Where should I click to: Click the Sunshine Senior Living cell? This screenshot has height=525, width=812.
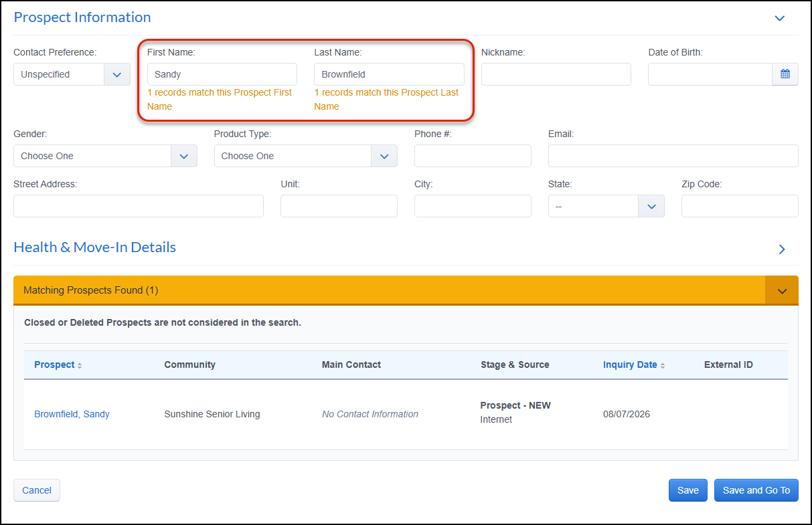coord(212,415)
